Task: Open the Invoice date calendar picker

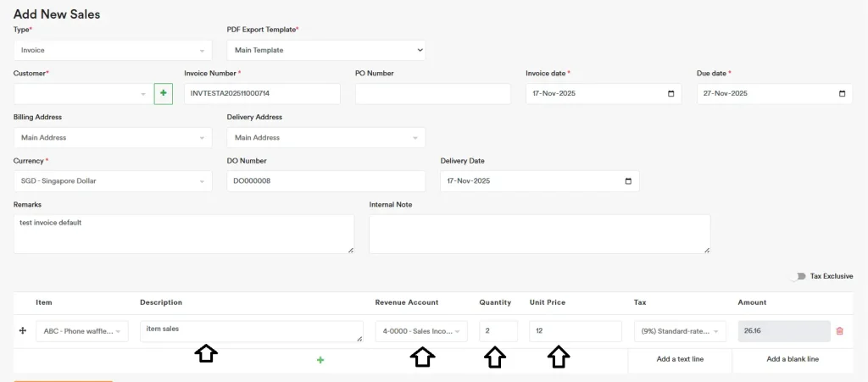Action: [671, 94]
